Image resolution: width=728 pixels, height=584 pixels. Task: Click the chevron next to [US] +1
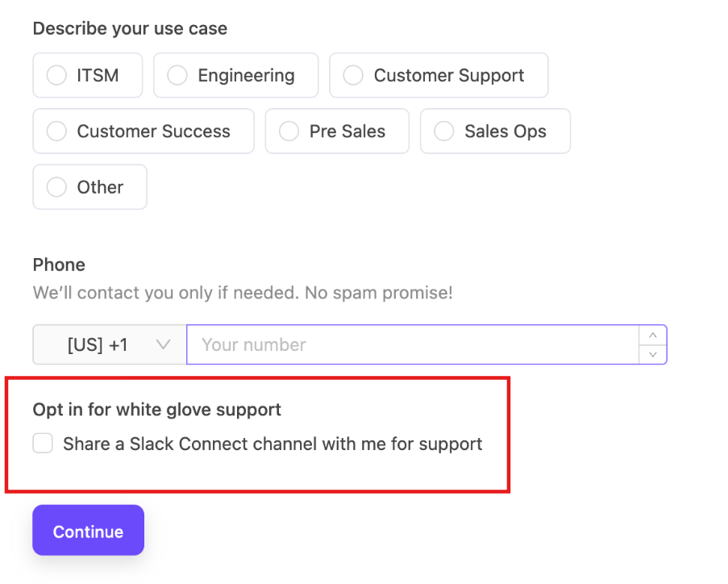164,344
